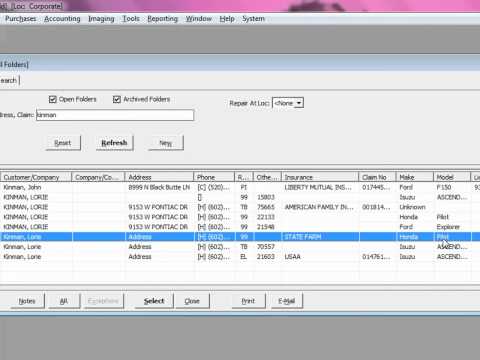
Task: Click the Reset button
Action: pyautogui.click(x=63, y=143)
